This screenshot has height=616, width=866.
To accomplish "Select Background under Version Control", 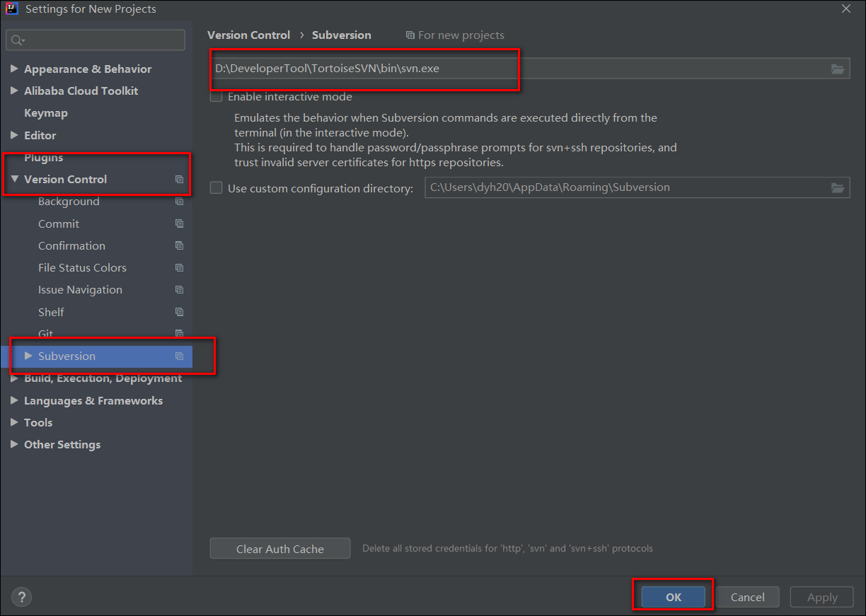I will [69, 202].
